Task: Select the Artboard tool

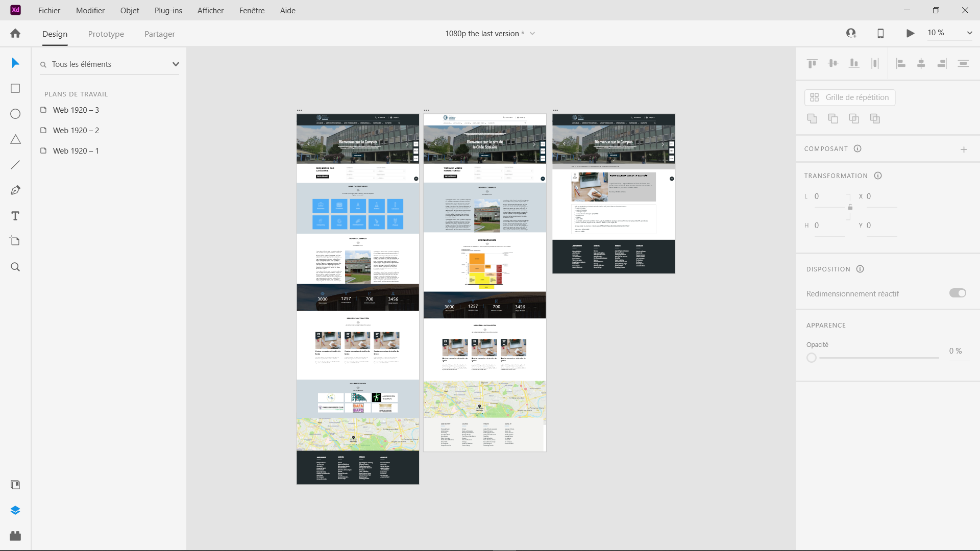Action: (15, 241)
